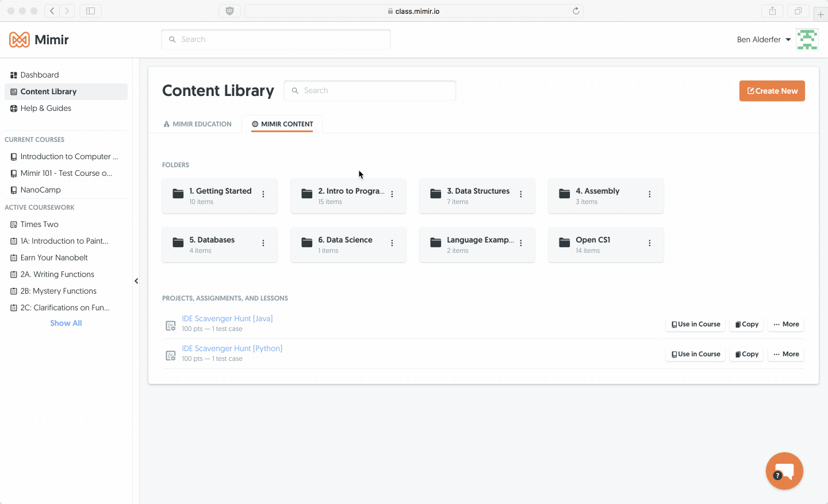This screenshot has width=828, height=504.
Task: Select the Mimir Content tab
Action: [282, 124]
